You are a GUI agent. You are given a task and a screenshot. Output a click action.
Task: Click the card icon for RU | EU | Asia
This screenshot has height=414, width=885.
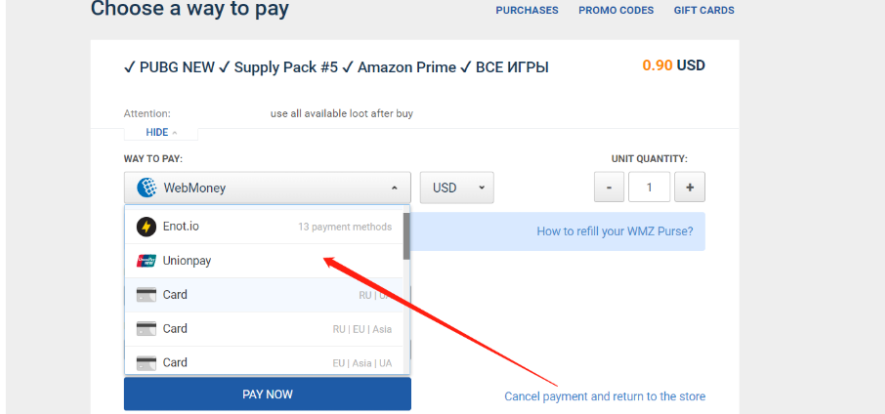pyautogui.click(x=146, y=329)
